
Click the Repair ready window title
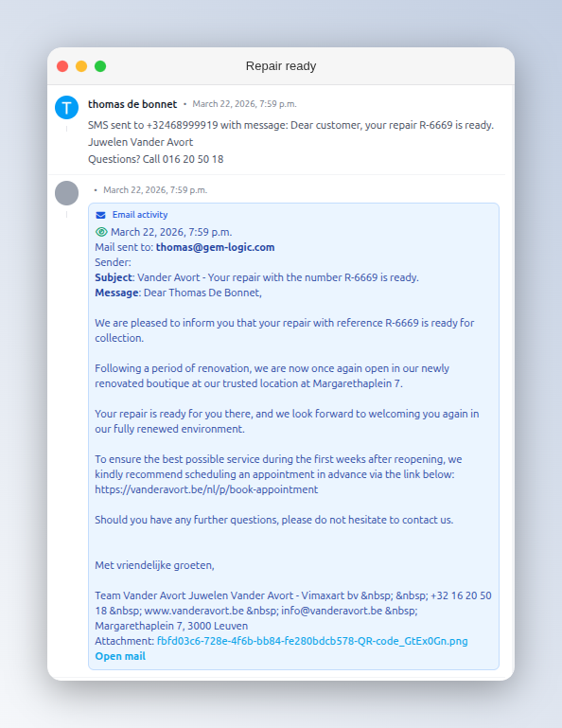pyautogui.click(x=281, y=66)
